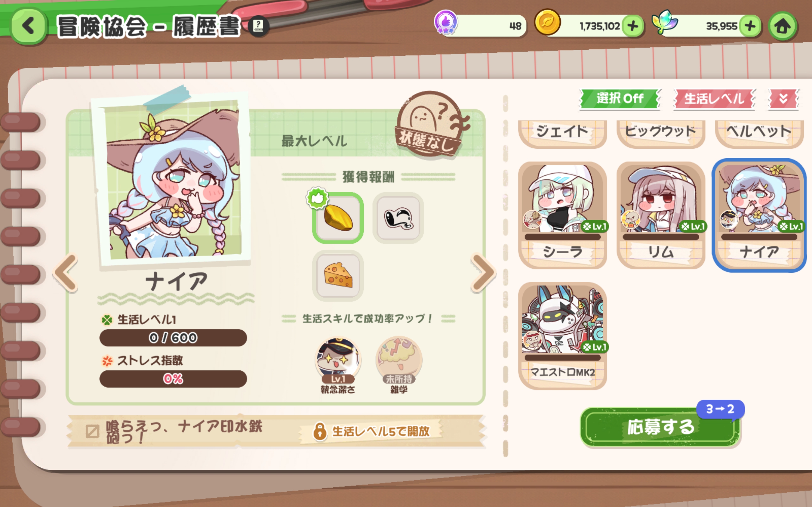Add crystal gems with the plus button
The width and height of the screenshot is (812, 507).
pos(750,26)
